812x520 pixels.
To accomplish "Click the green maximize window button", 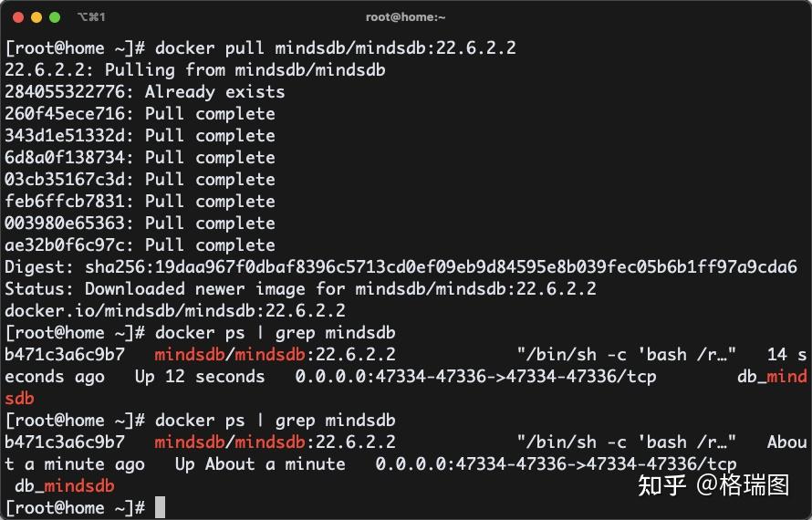I will (55, 17).
